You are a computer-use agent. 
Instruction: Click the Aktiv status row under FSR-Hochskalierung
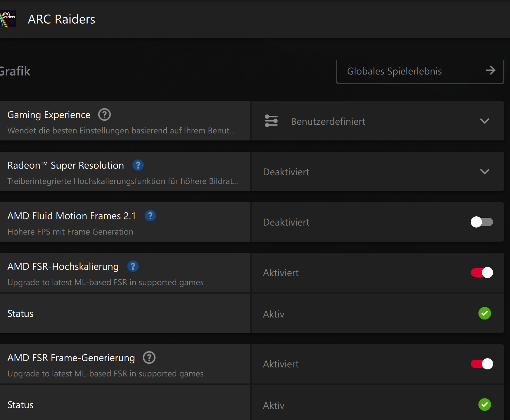click(273, 314)
